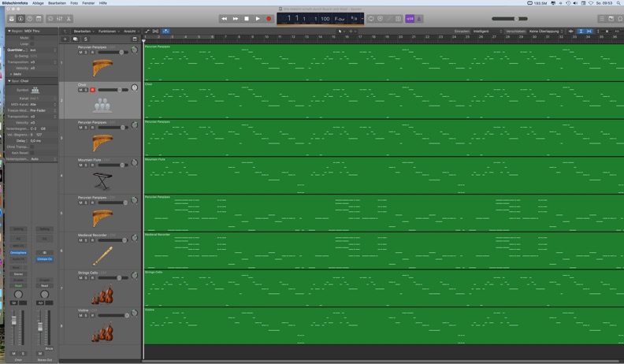This screenshot has height=364, width=624.
Task: Collapse the Region MIDI Thru disclosure triangle
Action: (x=9, y=31)
